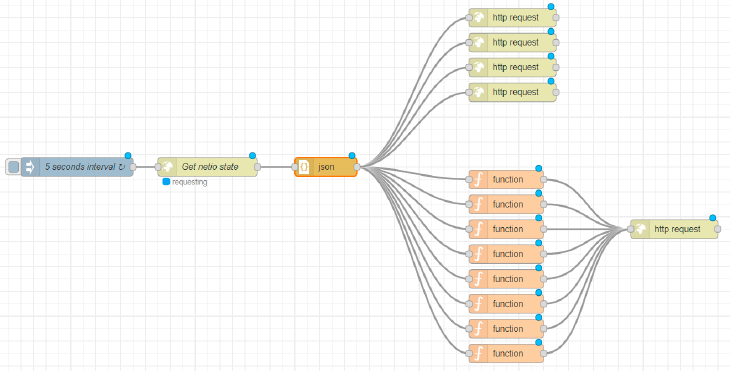
Task: Click the output port of the topmost function node
Action: (x=543, y=179)
